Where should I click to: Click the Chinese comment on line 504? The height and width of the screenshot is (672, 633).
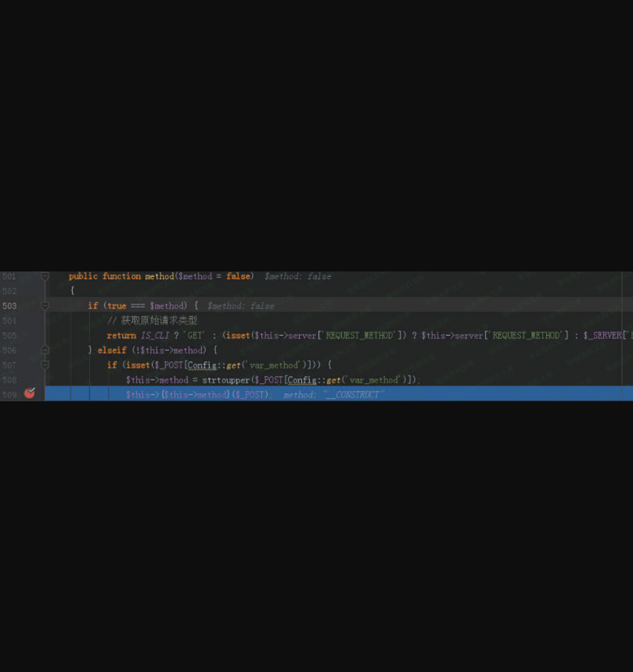pyautogui.click(x=152, y=321)
